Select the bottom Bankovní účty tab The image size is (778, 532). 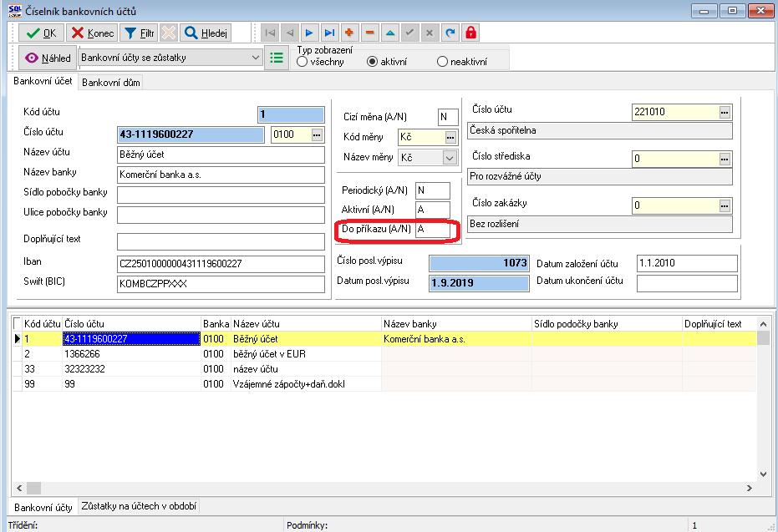tap(43, 507)
